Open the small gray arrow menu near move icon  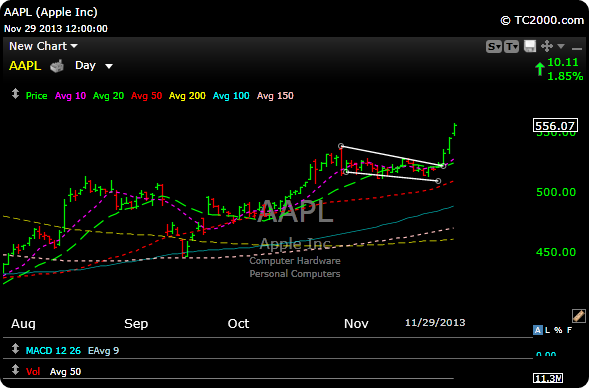(561, 46)
